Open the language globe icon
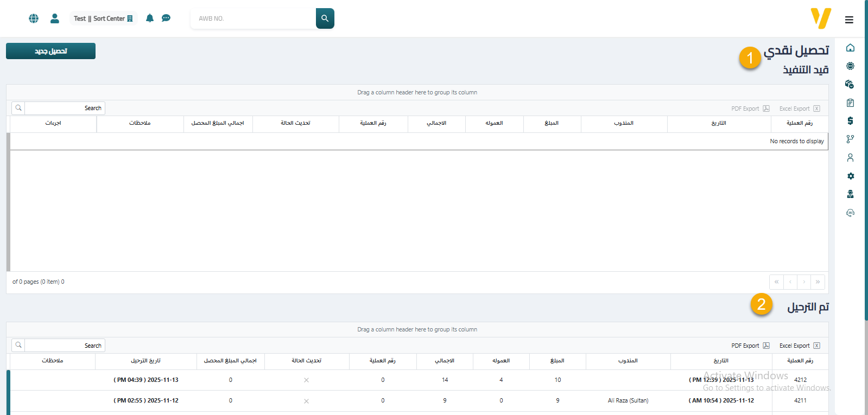The image size is (868, 415). coord(34,18)
